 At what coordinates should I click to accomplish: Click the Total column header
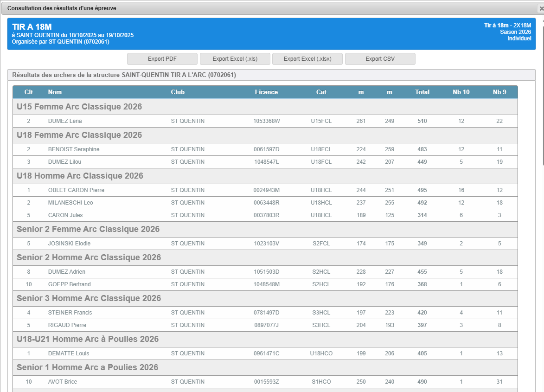click(422, 92)
